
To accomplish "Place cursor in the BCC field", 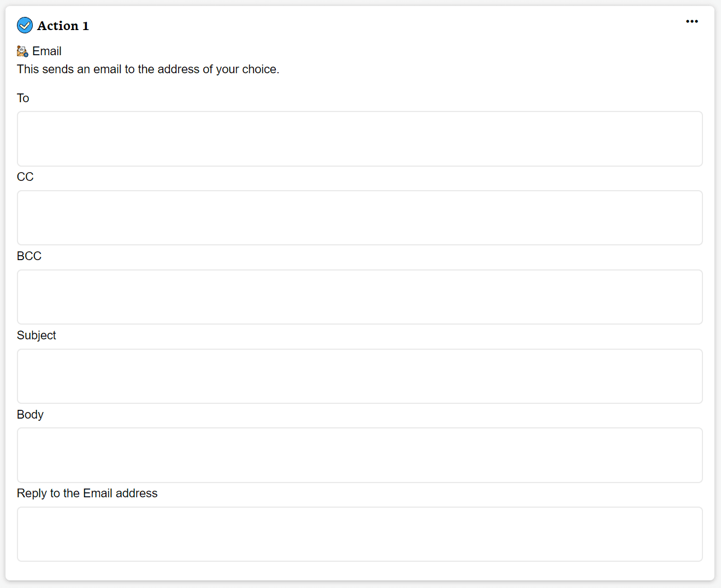I will (359, 297).
